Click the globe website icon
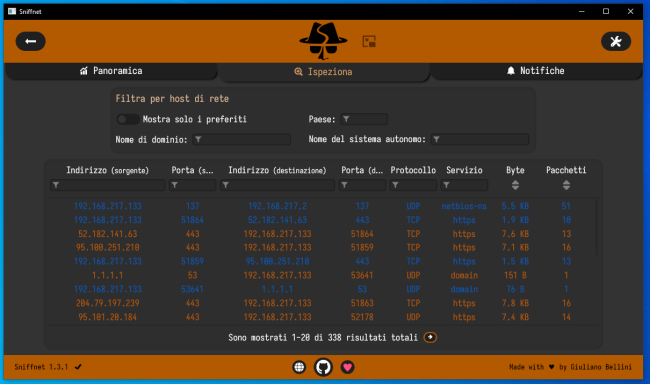The width and height of the screenshot is (650, 384). pos(299,367)
